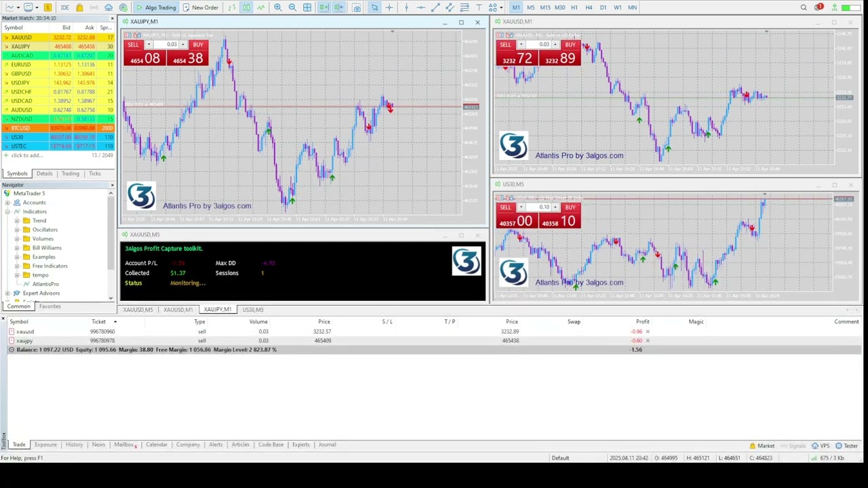Expand the Trend folder in Navigator
This screenshot has width=868, height=488.
tap(17, 221)
